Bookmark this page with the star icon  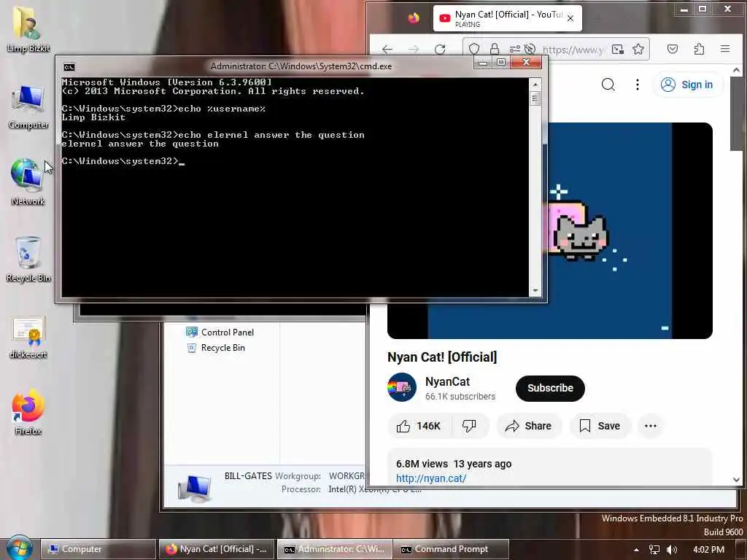(638, 49)
